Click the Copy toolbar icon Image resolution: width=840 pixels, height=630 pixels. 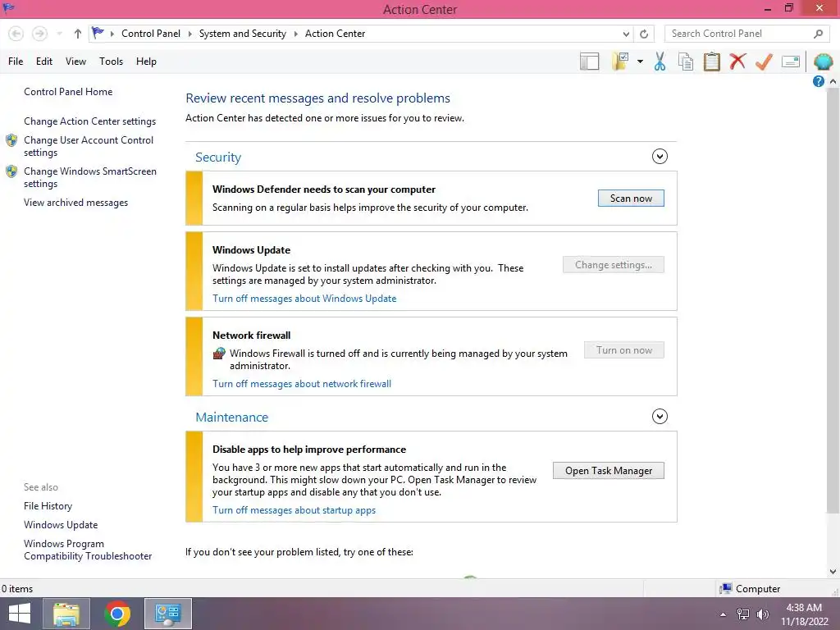[x=686, y=61]
